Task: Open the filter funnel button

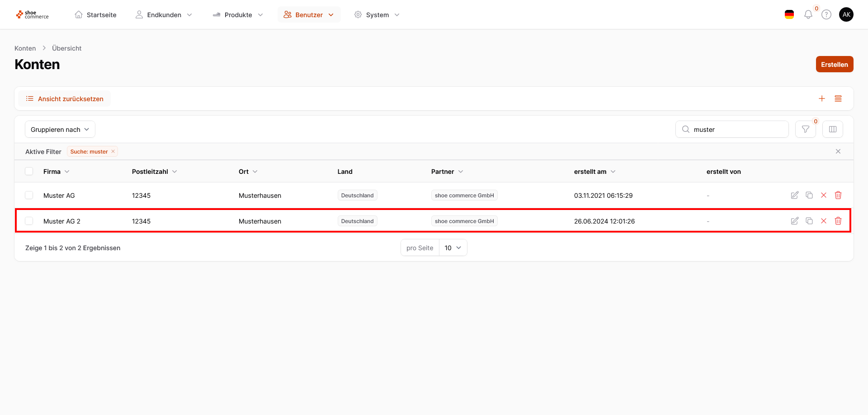Action: pyautogui.click(x=805, y=129)
